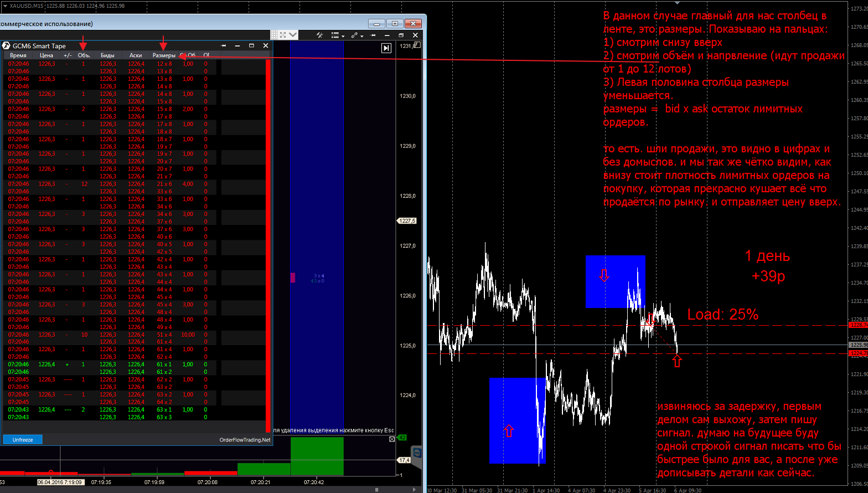Open the OrderFlowTrading.Net link
Viewport: 868px width, 493px height.
coord(245,440)
